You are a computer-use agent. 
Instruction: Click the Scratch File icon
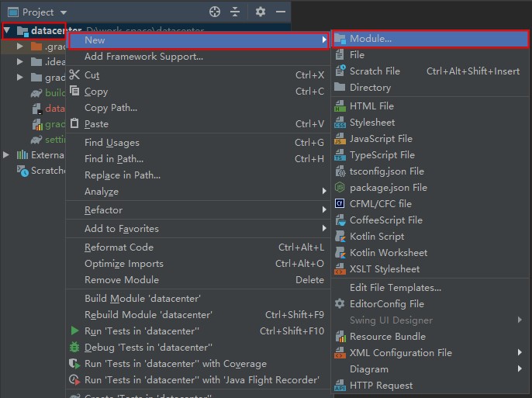click(340, 71)
